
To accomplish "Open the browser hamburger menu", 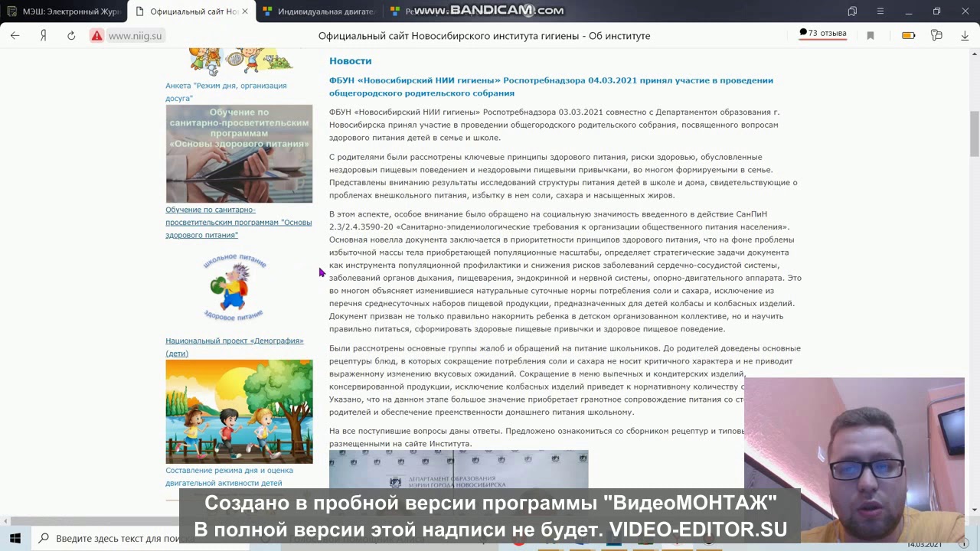I will tap(880, 11).
